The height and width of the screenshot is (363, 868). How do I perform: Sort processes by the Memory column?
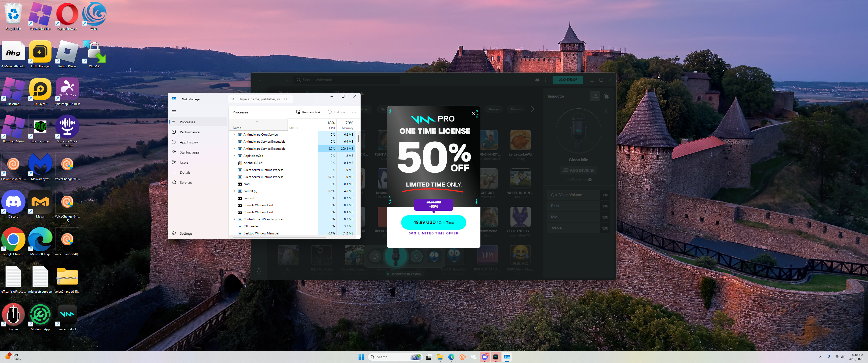347,125
